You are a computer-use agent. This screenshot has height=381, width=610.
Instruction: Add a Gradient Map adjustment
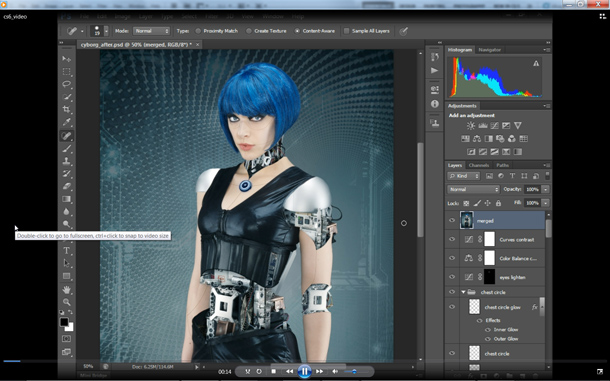518,152
